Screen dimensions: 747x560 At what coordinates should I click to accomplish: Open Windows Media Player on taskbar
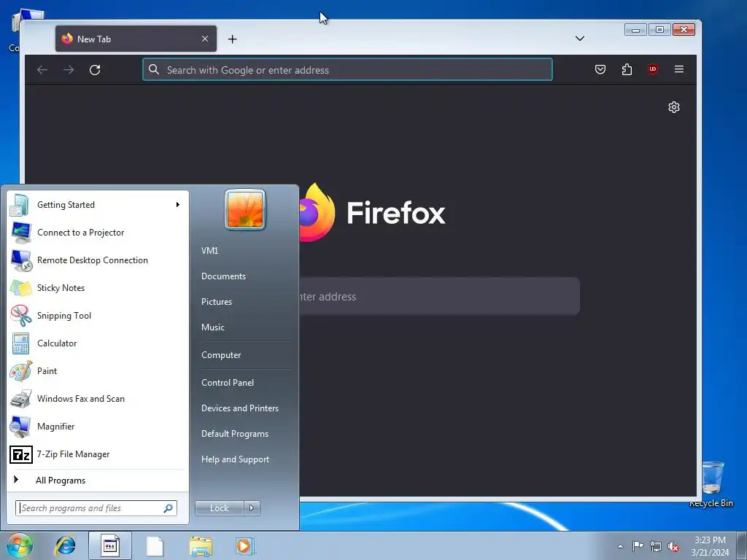pyautogui.click(x=245, y=546)
